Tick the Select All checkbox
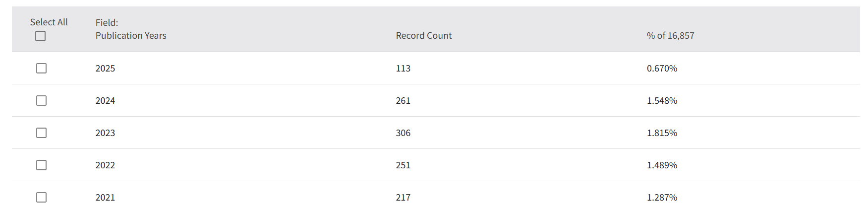868x211 pixels. [x=41, y=36]
